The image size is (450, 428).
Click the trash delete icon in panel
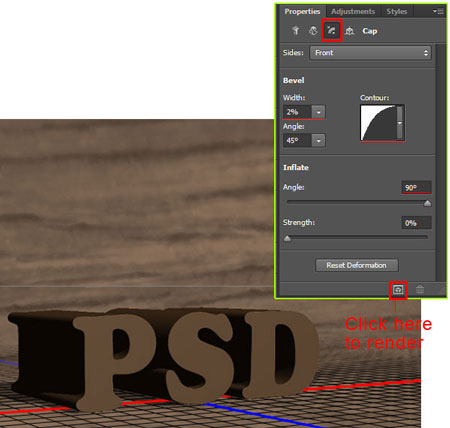pos(420,289)
